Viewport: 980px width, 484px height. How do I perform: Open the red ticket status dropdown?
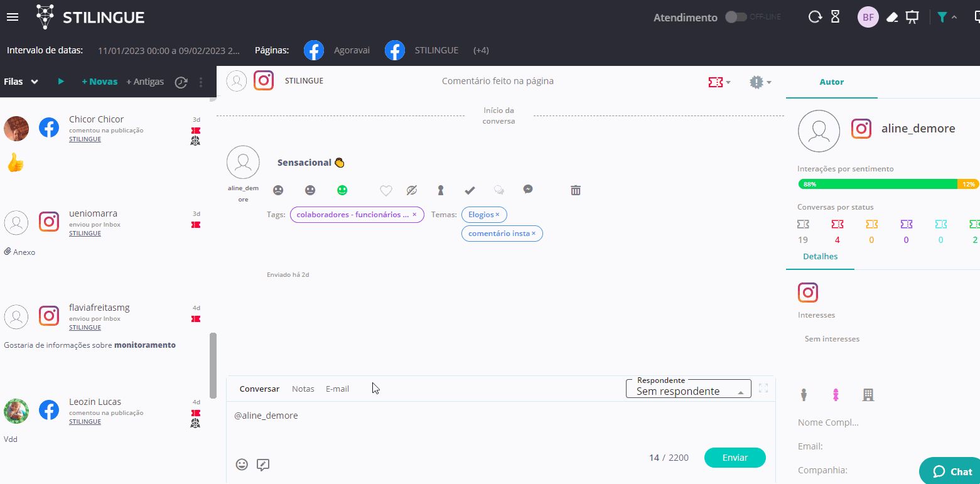(x=719, y=82)
